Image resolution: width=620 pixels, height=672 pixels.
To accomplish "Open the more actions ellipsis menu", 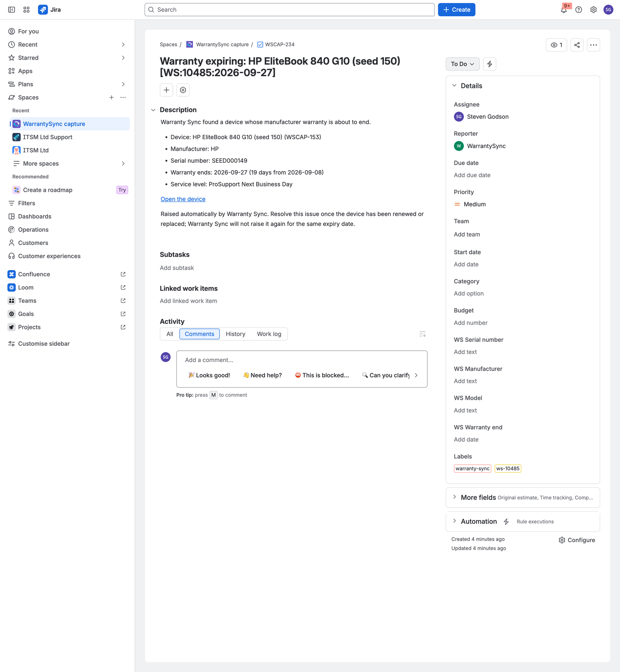I will 593,45.
